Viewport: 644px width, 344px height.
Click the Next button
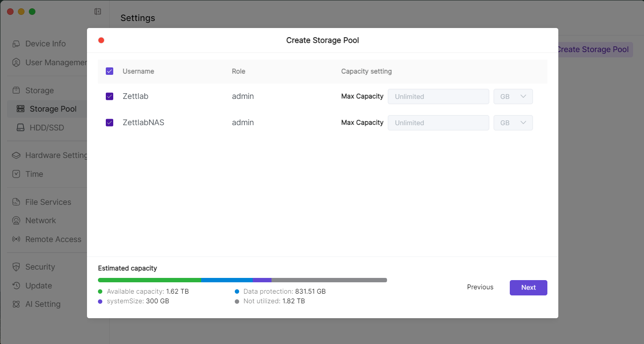pyautogui.click(x=528, y=288)
